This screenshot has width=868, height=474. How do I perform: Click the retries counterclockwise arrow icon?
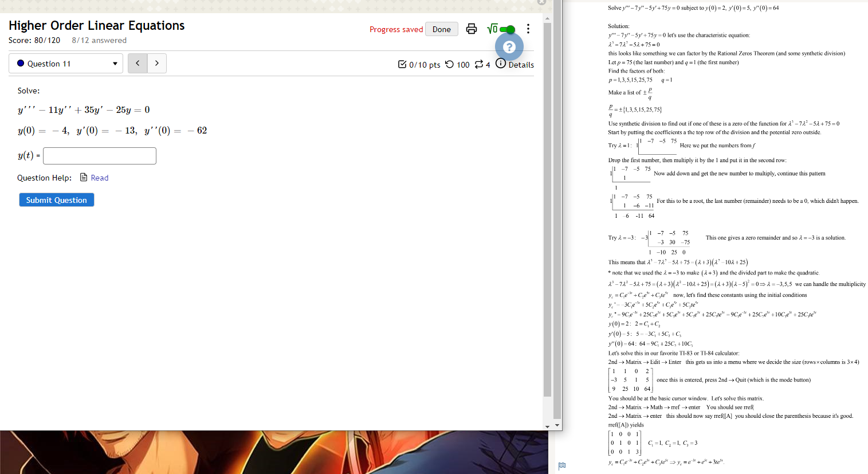pyautogui.click(x=450, y=64)
